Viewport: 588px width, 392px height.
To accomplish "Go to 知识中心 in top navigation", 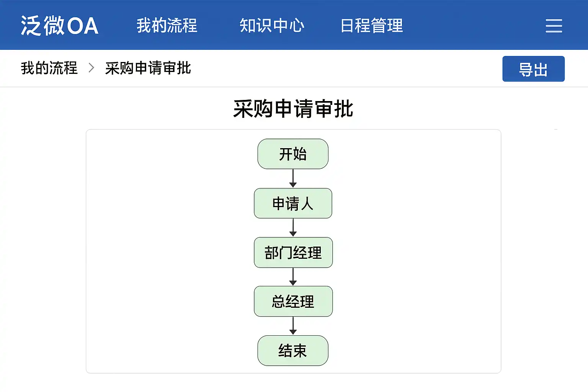I will [x=272, y=26].
